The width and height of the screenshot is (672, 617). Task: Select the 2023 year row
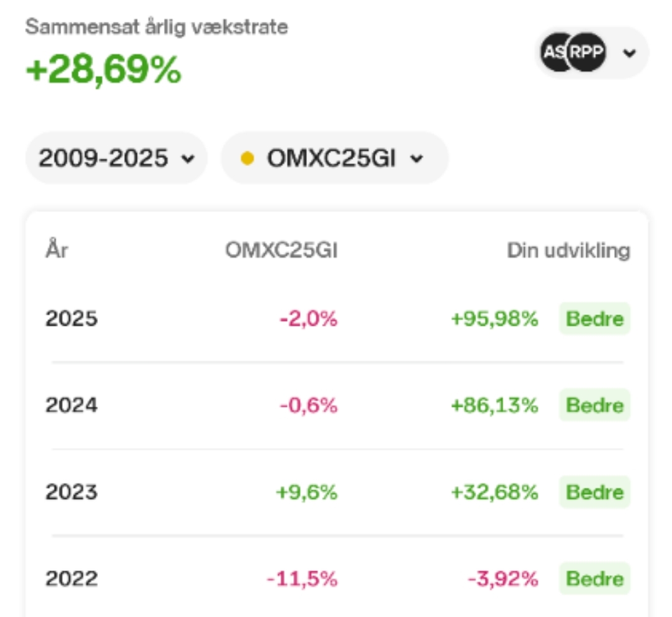click(338, 492)
